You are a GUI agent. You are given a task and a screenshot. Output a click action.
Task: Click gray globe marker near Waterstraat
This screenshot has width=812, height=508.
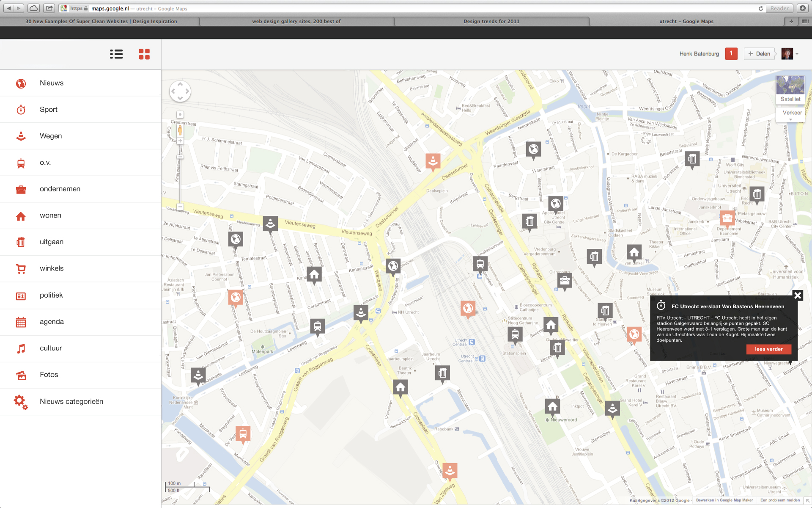[x=533, y=150]
